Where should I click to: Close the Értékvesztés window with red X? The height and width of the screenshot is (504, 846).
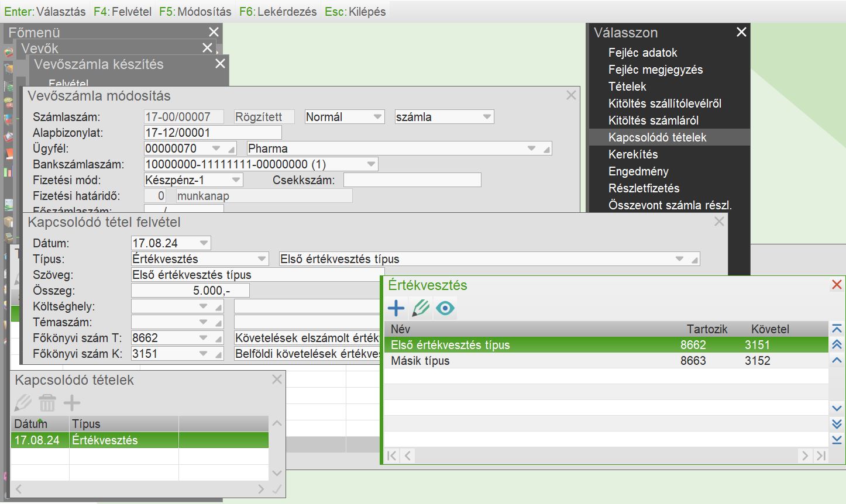(x=837, y=285)
